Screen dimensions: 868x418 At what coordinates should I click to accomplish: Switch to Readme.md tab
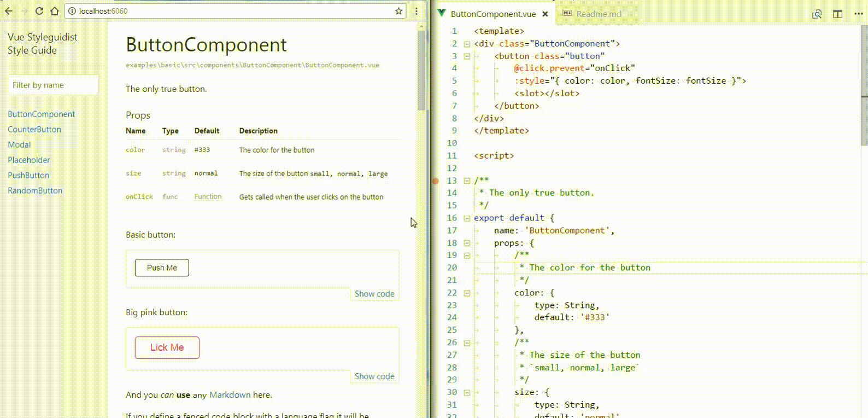[599, 14]
